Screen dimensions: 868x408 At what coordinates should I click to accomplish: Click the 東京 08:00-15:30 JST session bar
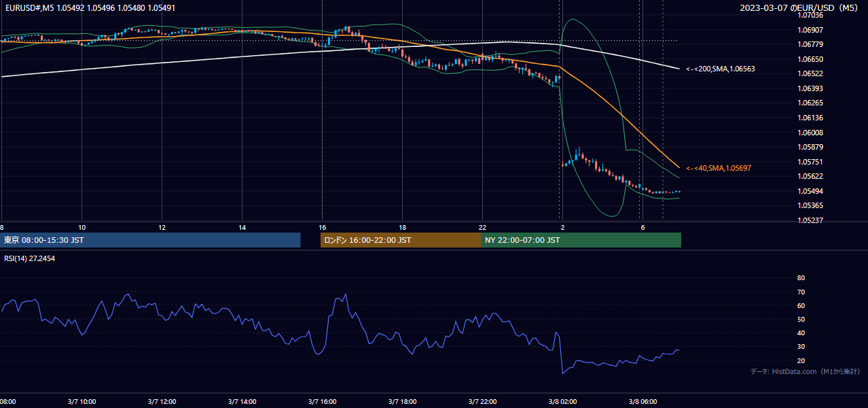150,240
